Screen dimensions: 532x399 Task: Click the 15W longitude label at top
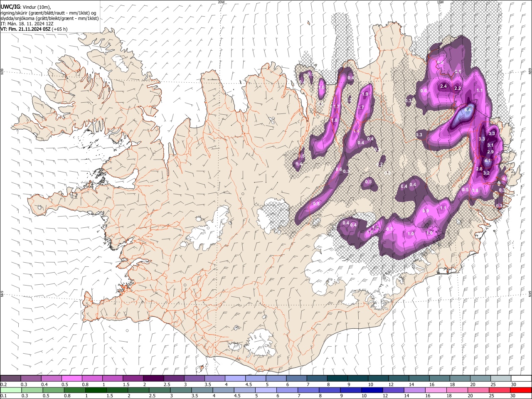click(440, 2)
